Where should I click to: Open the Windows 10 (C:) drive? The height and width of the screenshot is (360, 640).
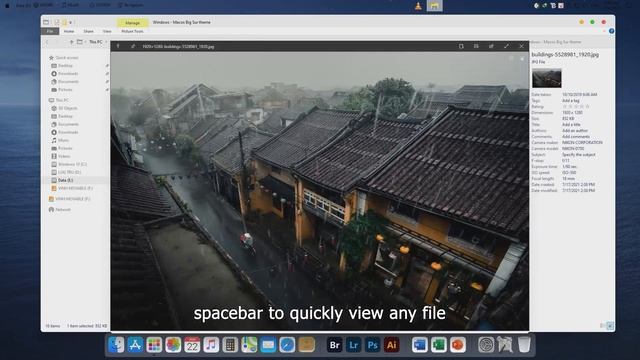click(x=72, y=164)
